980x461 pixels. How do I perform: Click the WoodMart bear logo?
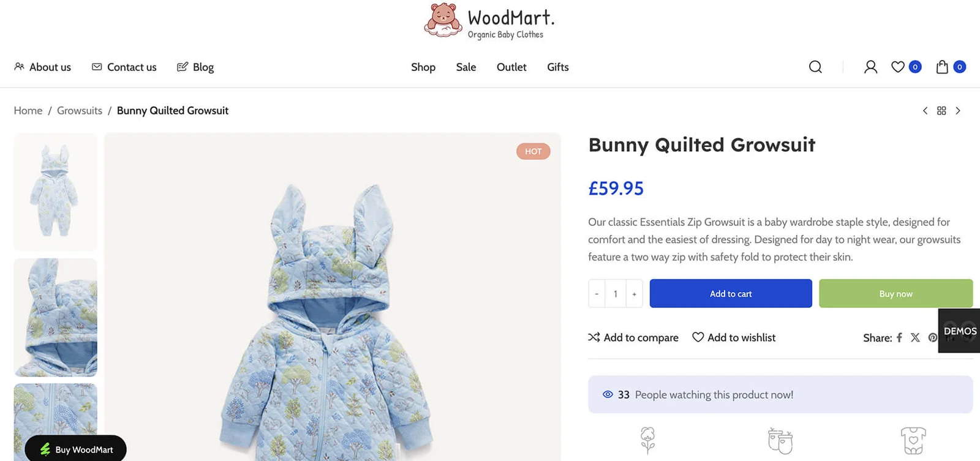(x=443, y=20)
